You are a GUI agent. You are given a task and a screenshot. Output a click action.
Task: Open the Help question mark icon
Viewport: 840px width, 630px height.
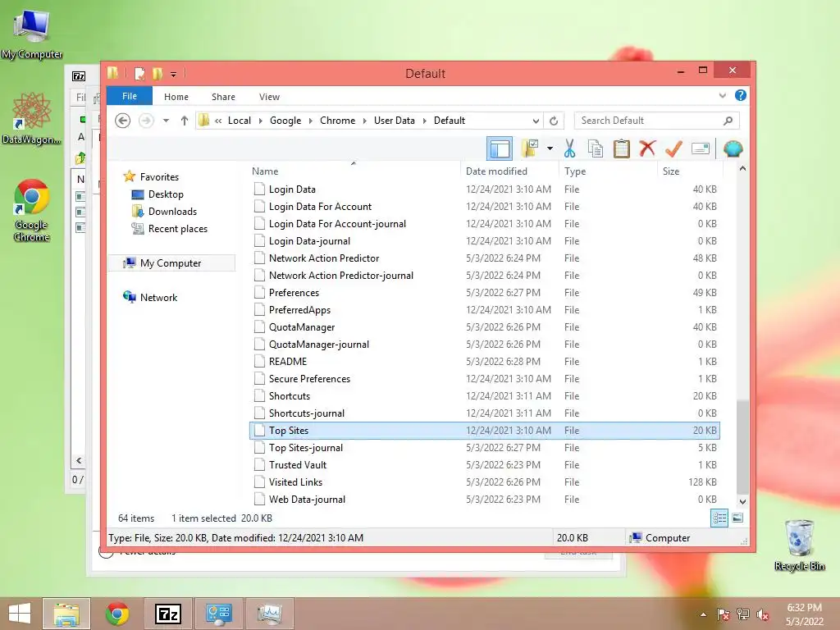[x=741, y=95]
